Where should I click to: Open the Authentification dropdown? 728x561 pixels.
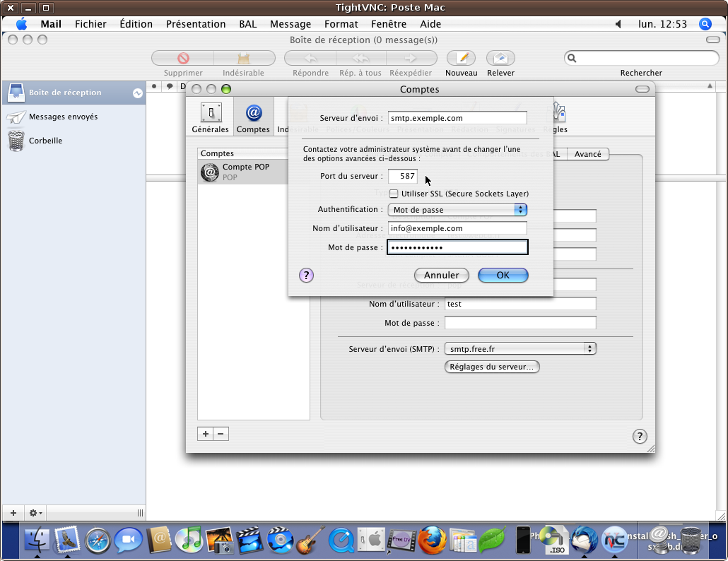457,210
